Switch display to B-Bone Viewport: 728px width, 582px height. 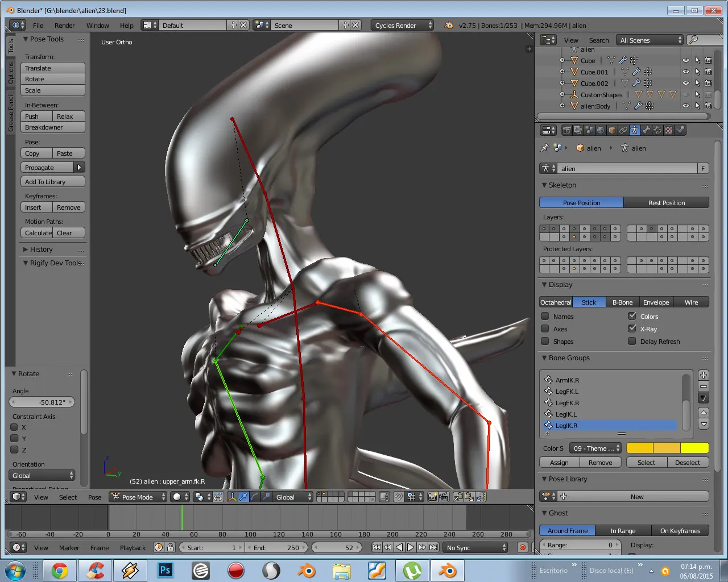(622, 302)
